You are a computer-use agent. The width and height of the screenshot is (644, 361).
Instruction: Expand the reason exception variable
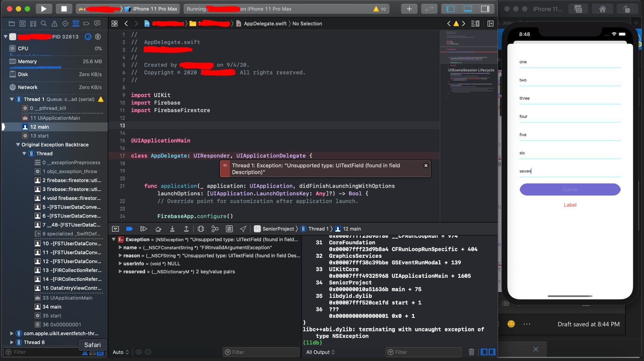pyautogui.click(x=120, y=255)
